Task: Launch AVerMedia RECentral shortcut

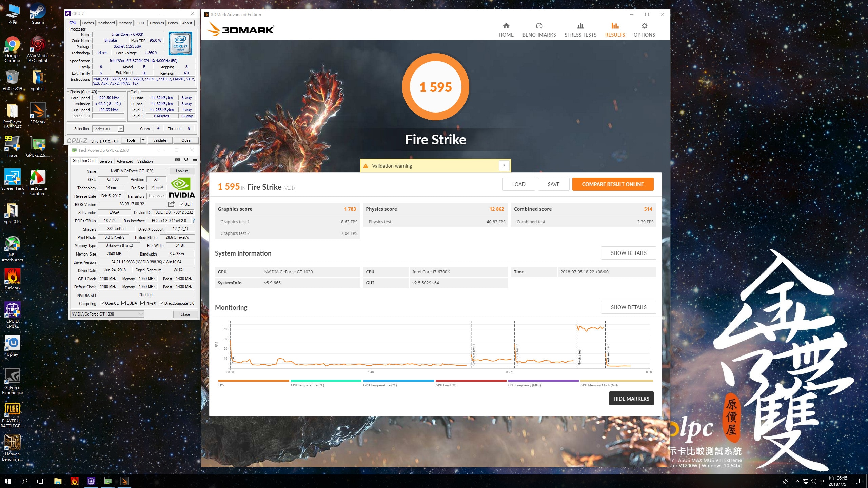Action: [x=38, y=49]
